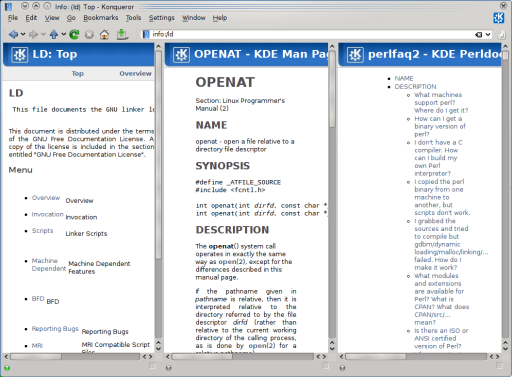Open the Window menu
Image resolution: width=512 pixels, height=377 pixels.
[194, 18]
